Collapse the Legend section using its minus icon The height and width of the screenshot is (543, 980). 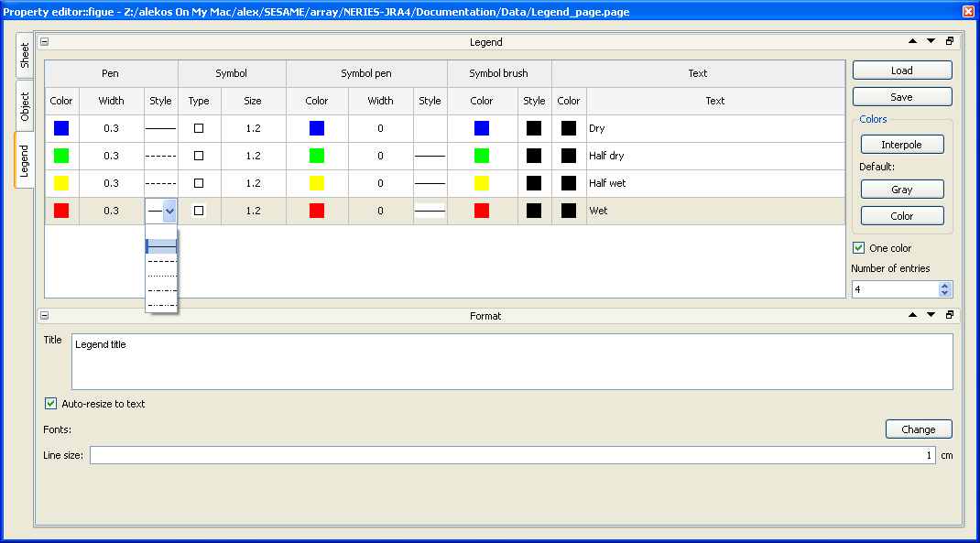coord(44,42)
